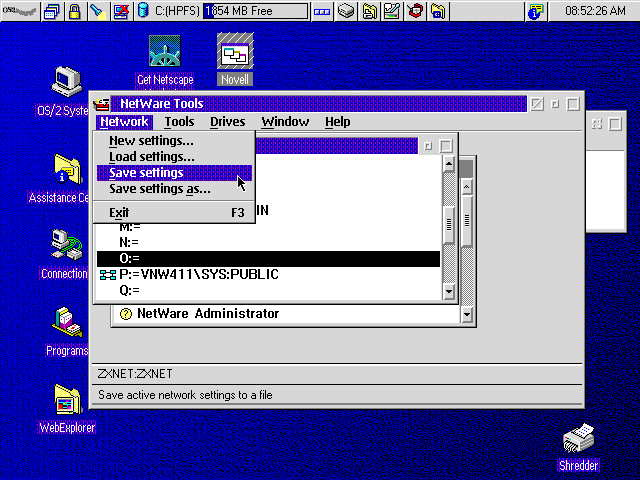Maximize the NetWare Tools window
Image resolution: width=640 pixels, height=480 pixels.
(573, 104)
